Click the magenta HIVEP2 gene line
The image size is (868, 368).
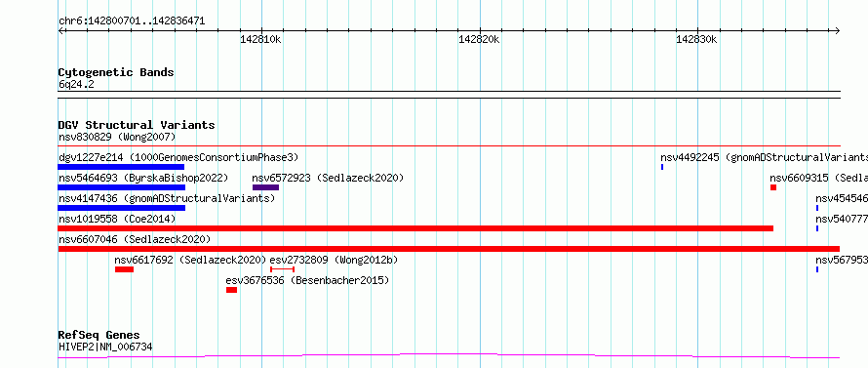pos(449,355)
